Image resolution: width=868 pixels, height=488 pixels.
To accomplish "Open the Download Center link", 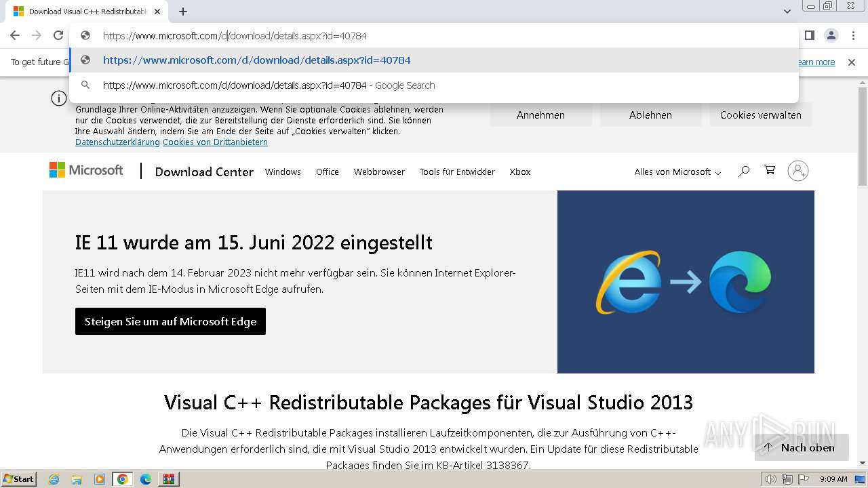I will (x=204, y=171).
